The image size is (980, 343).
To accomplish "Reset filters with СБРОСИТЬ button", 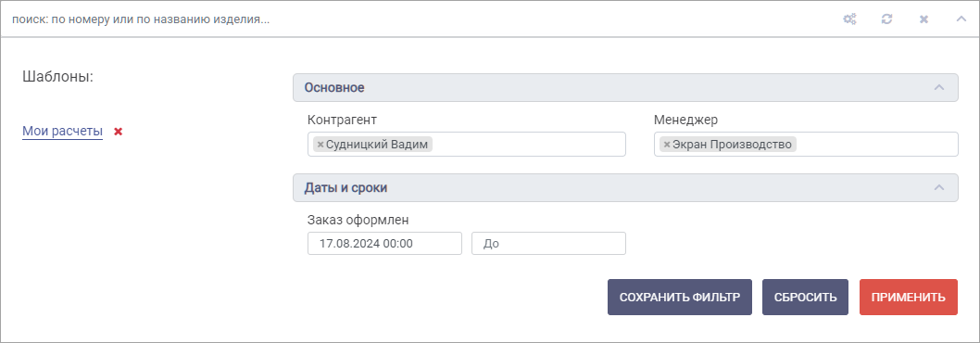I will [x=805, y=298].
